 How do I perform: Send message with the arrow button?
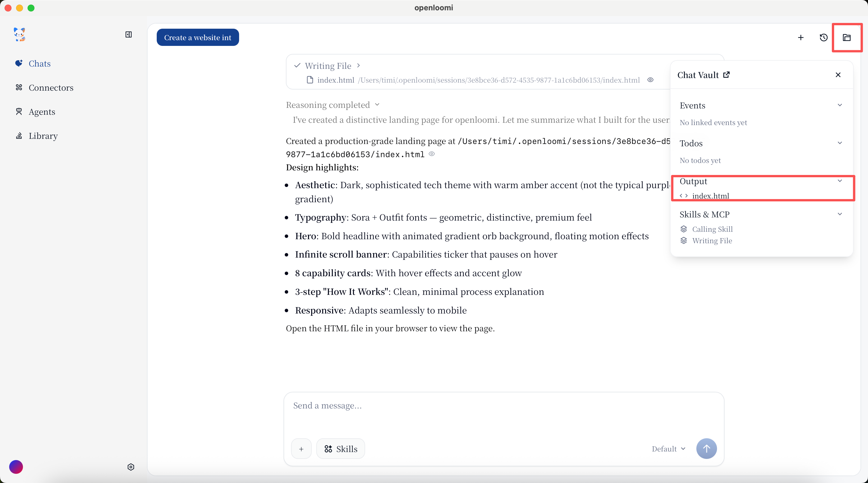tap(706, 449)
